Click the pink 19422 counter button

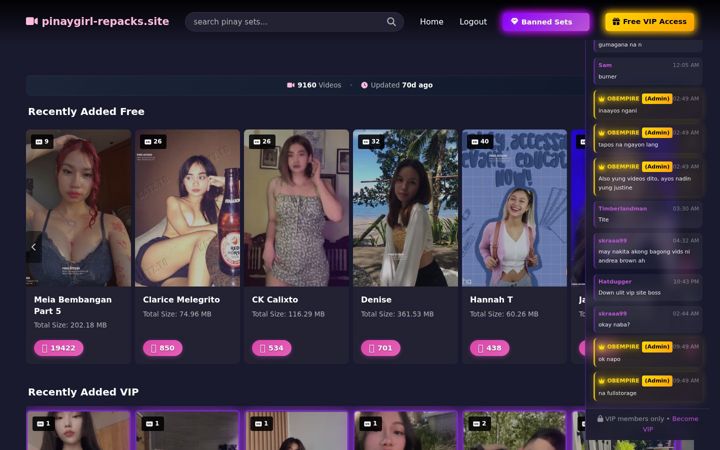(x=58, y=348)
